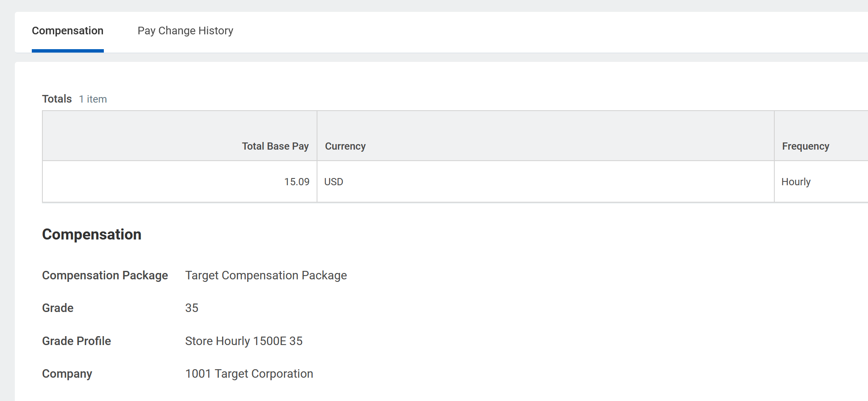The image size is (868, 401).
Task: Click the Company field label
Action: click(67, 374)
